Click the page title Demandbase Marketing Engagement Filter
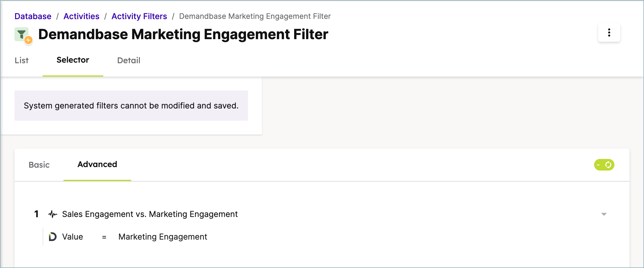Image resolution: width=644 pixels, height=268 pixels. [x=183, y=34]
